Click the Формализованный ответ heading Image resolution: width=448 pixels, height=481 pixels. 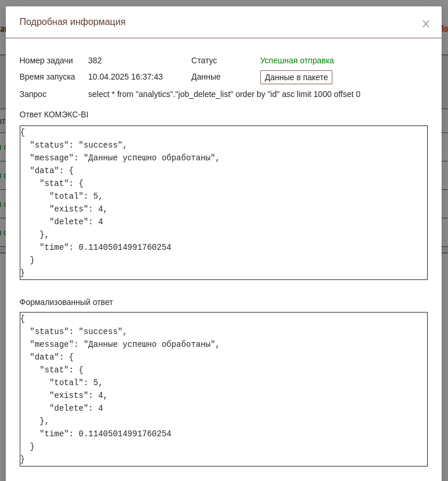coord(66,302)
